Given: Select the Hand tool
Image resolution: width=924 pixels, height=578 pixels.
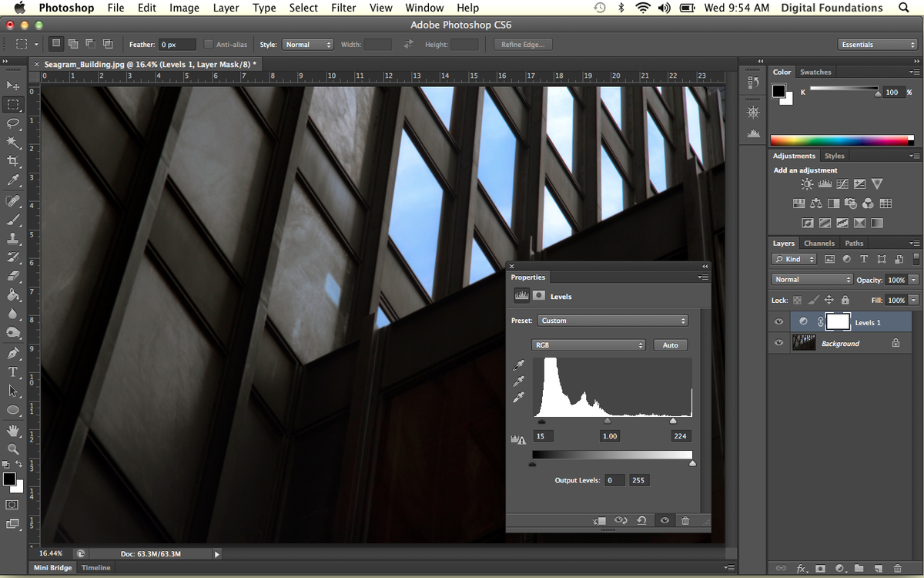Looking at the screenshot, I should (13, 429).
